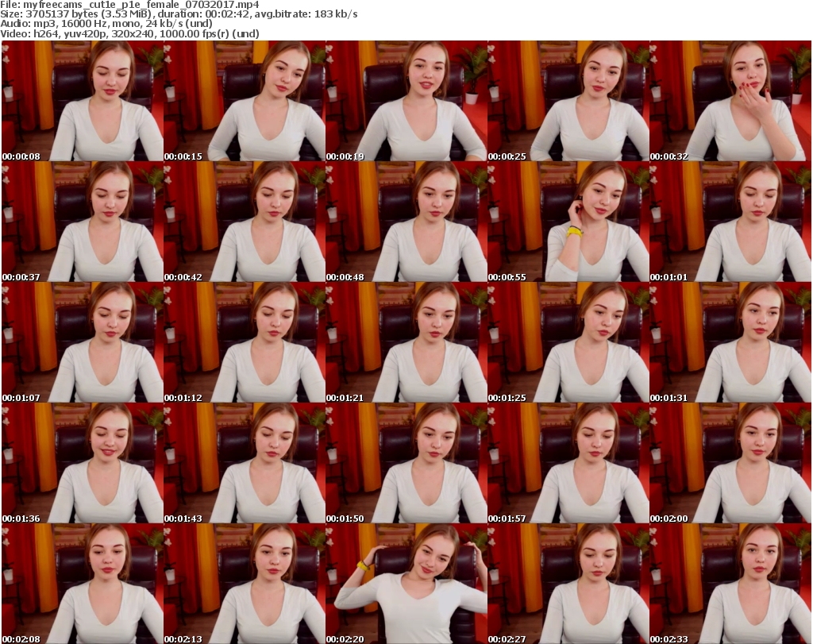The height and width of the screenshot is (644, 813).
Task: Click the Size and duration info line
Action: [x=179, y=14]
